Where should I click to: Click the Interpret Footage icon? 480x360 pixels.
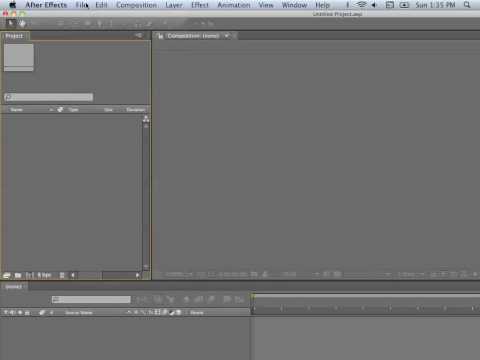[7, 275]
